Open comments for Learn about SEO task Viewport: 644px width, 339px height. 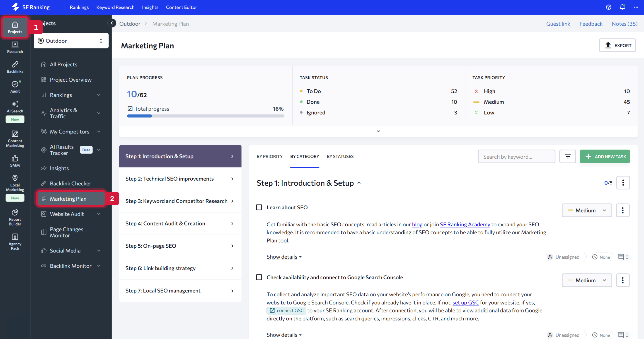click(623, 257)
